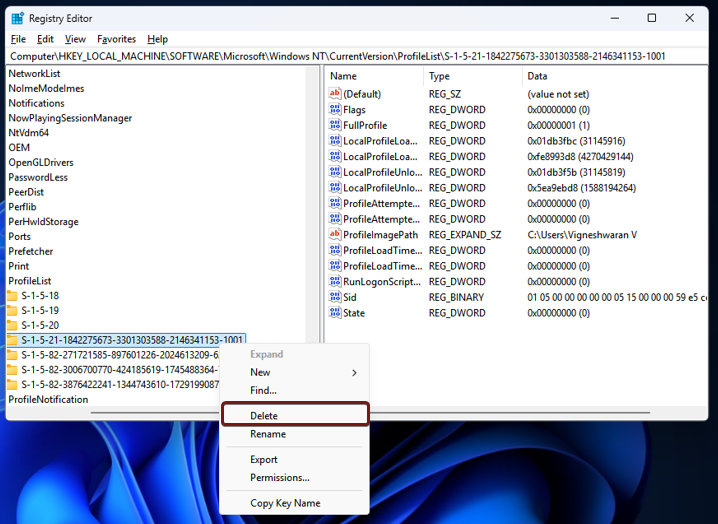Click folder icon of S-1-5-19 key
Viewport: 718px width, 524px height.
coord(12,310)
